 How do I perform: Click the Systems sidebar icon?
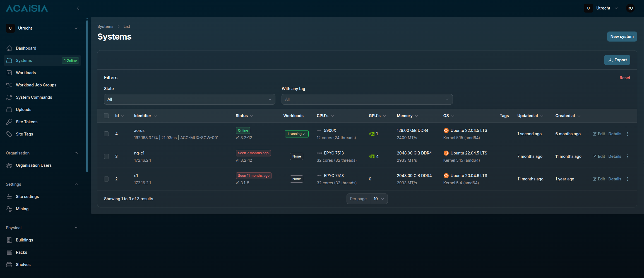[x=9, y=61]
